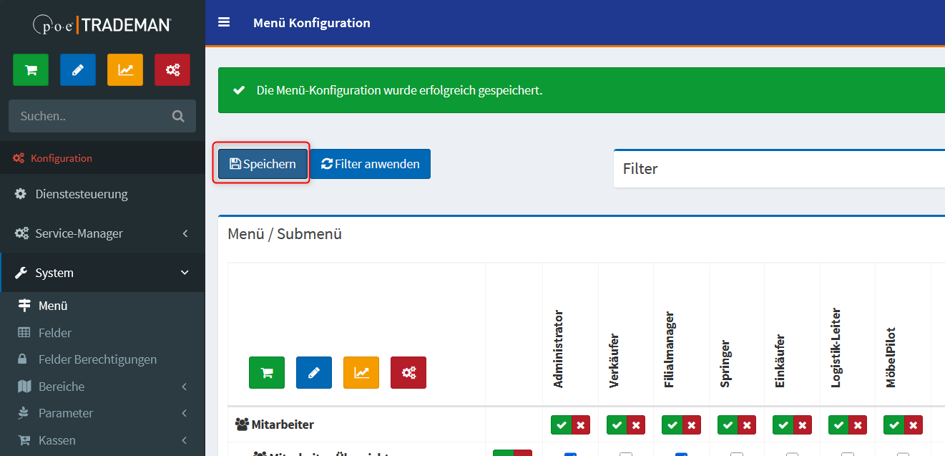
Task: Click the people icon beside Mitarbeiter row
Action: (242, 425)
